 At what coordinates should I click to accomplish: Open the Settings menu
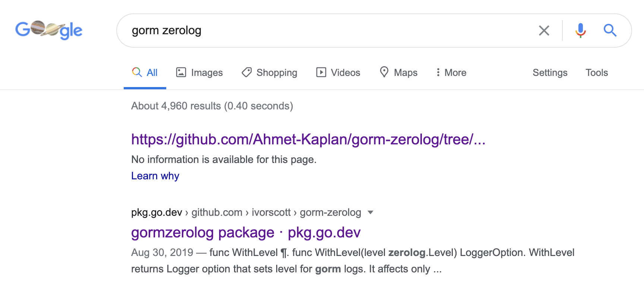550,73
